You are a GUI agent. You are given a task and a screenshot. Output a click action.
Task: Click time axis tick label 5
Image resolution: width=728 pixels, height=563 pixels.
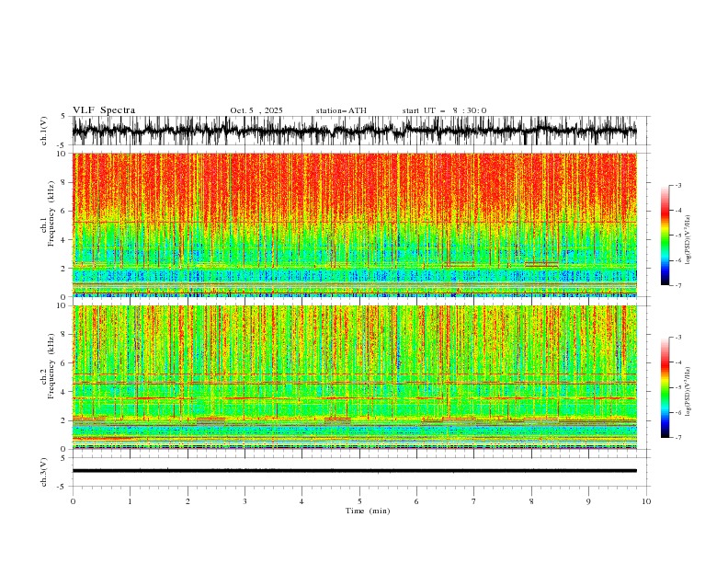359,501
